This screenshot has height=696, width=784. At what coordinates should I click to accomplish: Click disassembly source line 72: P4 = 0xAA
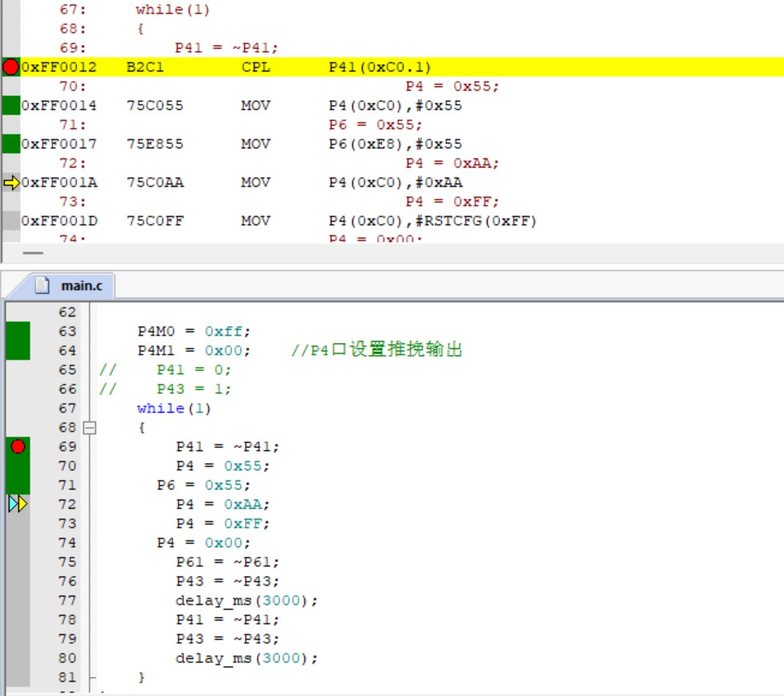[x=452, y=163]
